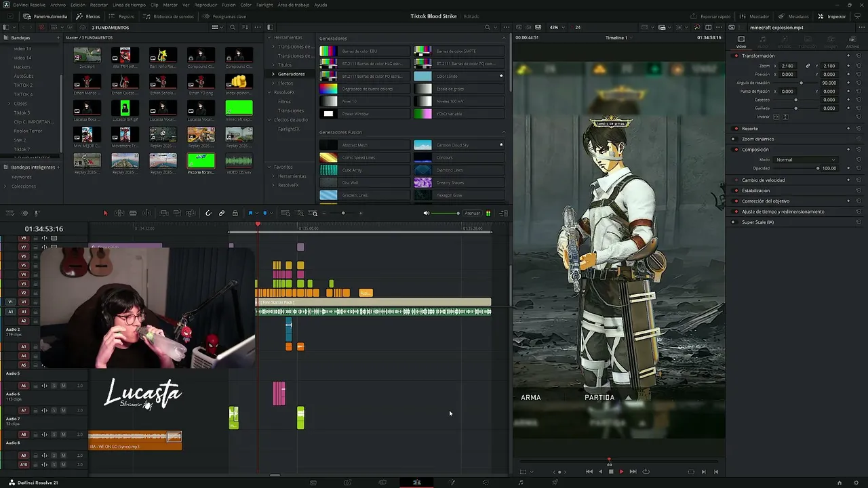Viewport: 868px width, 488px height.
Task: Add keyframe for Opacidad
Action: click(x=848, y=168)
